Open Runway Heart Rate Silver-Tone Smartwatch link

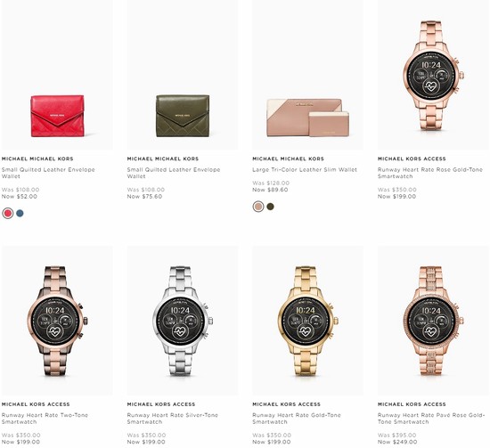click(x=173, y=419)
